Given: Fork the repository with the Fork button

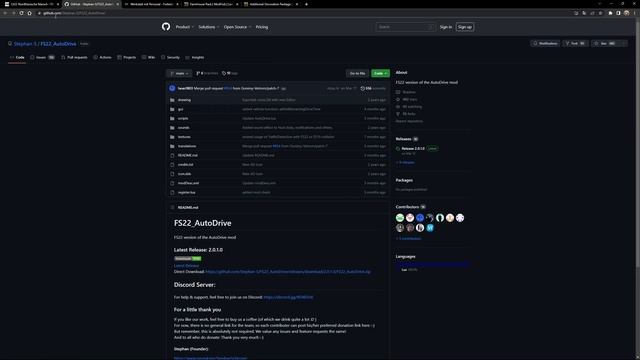Looking at the screenshot, I should pyautogui.click(x=575, y=43).
